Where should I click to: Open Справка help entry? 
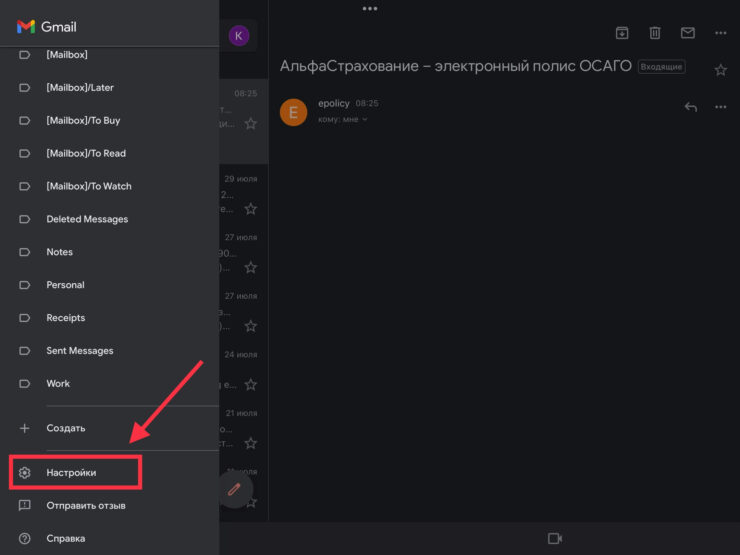click(66, 538)
